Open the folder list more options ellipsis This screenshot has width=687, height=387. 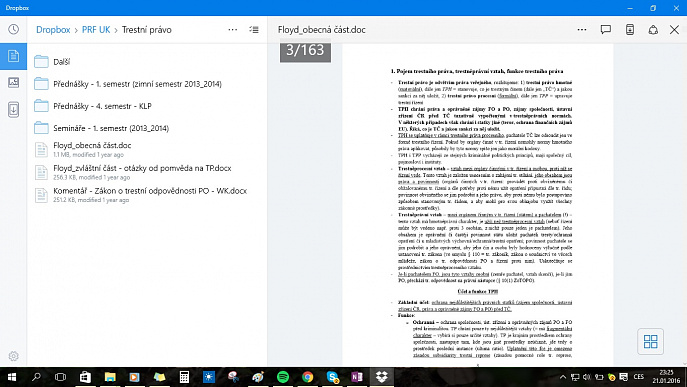233,30
